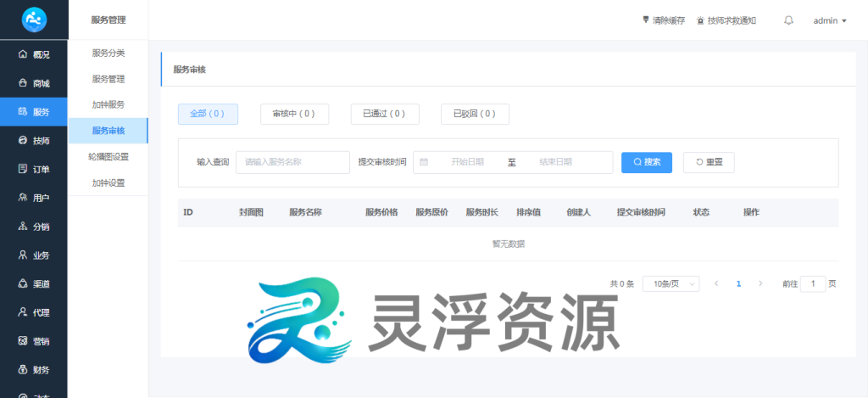Click the 暂无数据 empty table text

(x=509, y=244)
